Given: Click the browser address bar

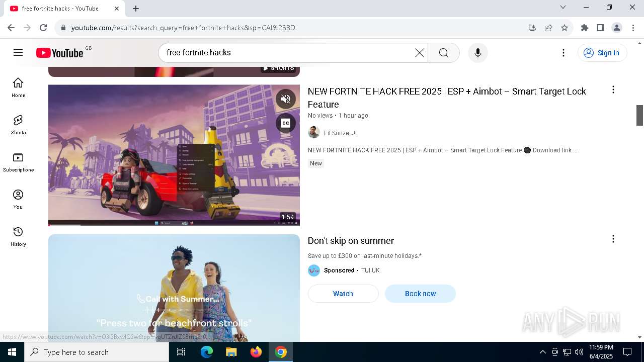Looking at the screenshot, I should 297,28.
